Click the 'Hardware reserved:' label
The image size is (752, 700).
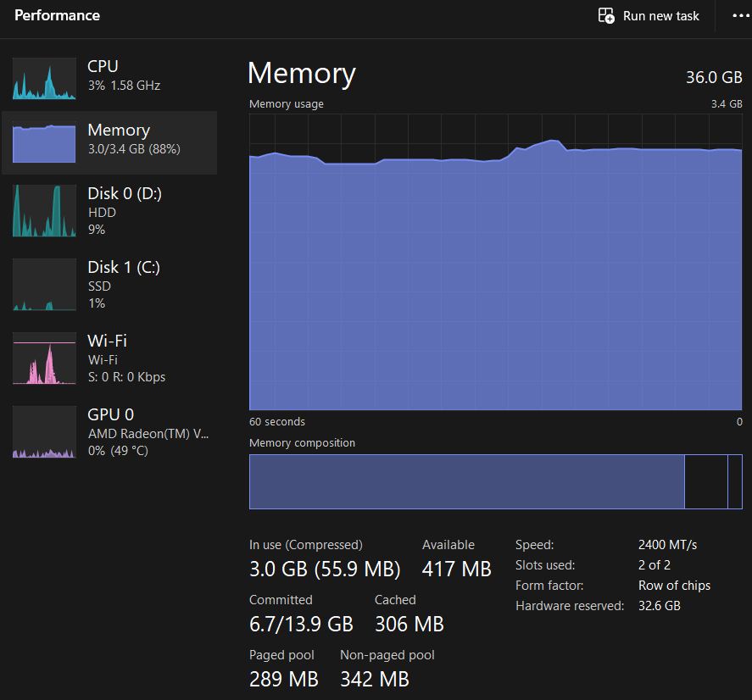pyautogui.click(x=570, y=606)
